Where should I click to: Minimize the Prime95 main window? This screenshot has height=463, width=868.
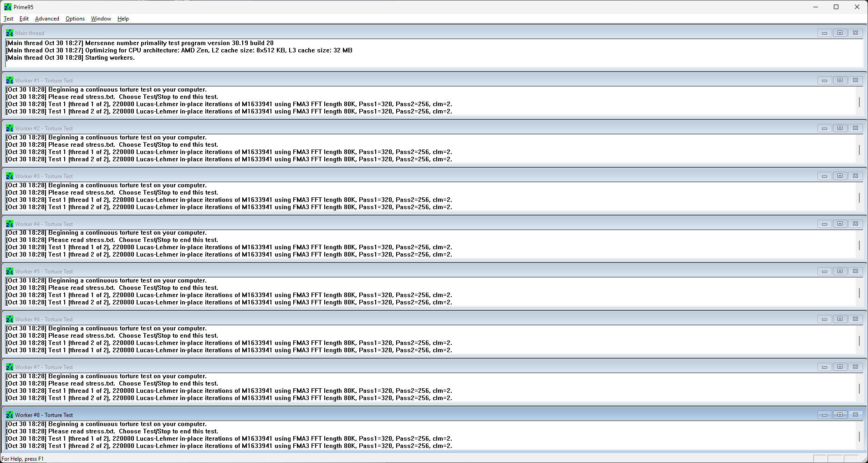tap(815, 7)
